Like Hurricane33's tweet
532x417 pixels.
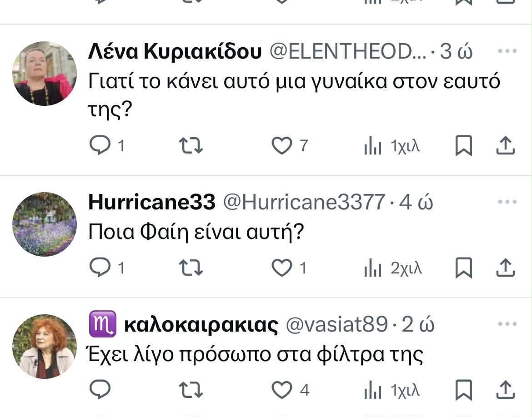(281, 268)
